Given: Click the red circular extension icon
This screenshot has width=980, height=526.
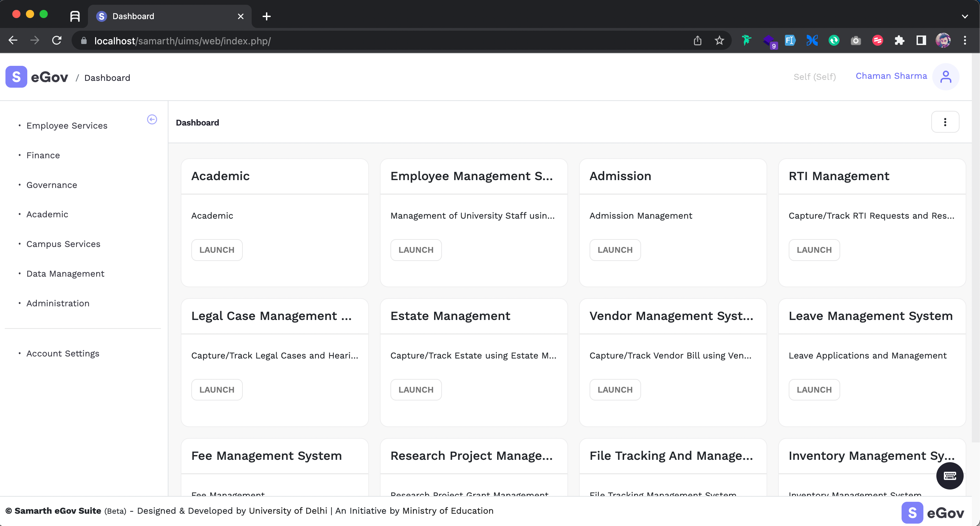Looking at the screenshot, I should click(878, 40).
